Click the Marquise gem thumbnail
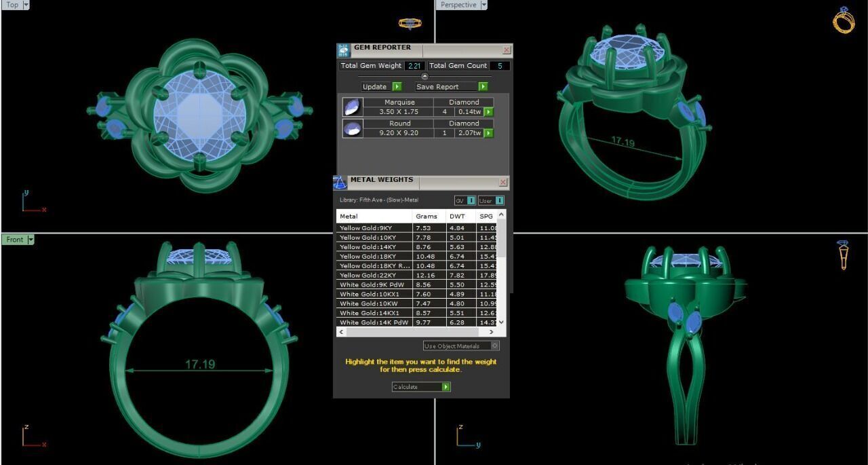This screenshot has height=465, width=868. tap(352, 107)
